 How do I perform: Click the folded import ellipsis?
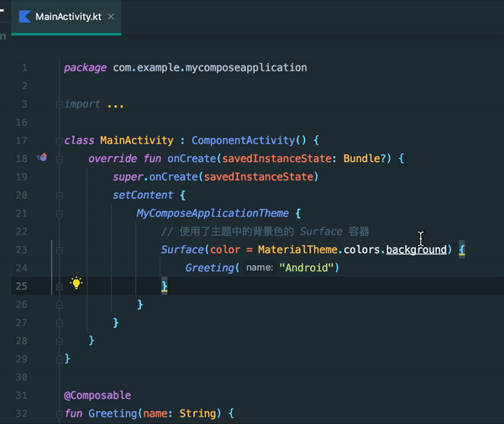[115, 105]
